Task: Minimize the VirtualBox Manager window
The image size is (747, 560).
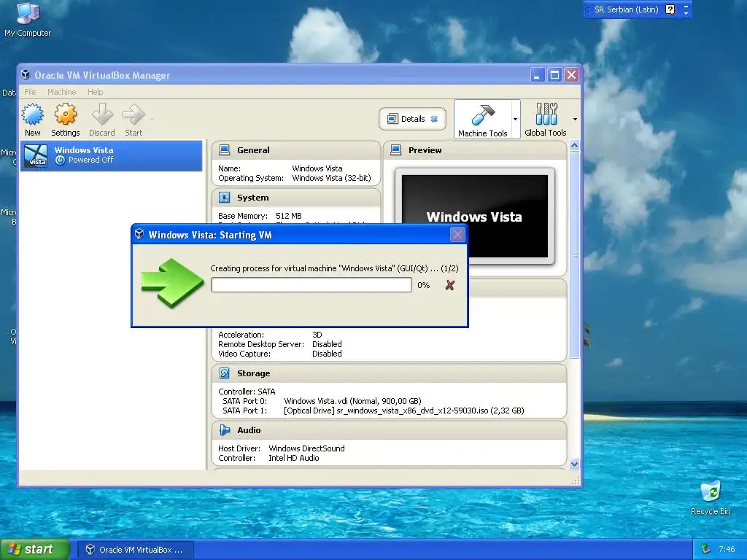Action: (x=538, y=75)
